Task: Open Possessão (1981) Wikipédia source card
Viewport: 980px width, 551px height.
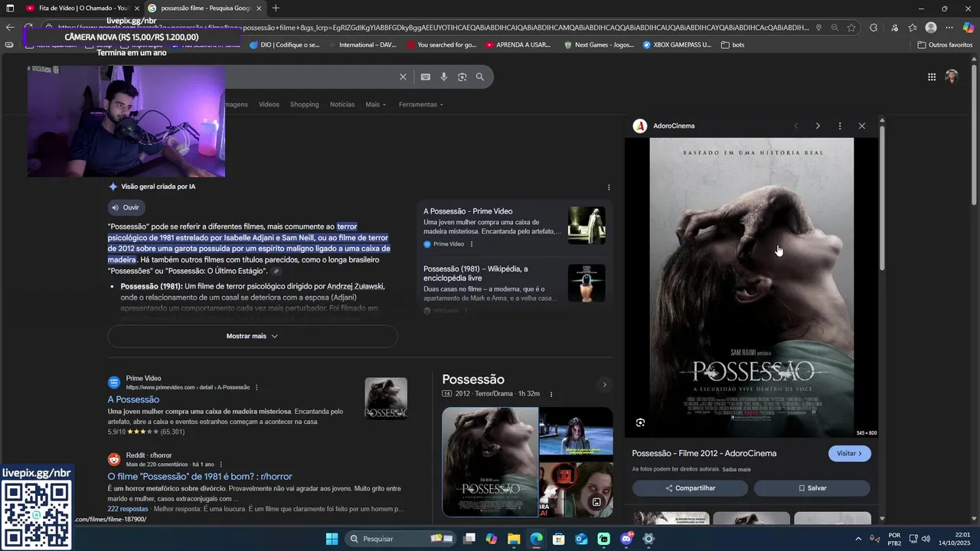Action: click(515, 285)
